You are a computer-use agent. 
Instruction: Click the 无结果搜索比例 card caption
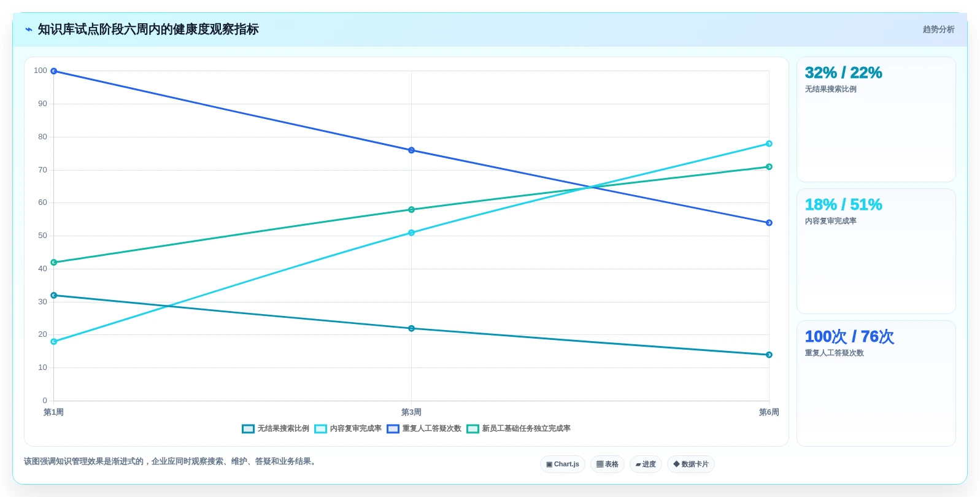pos(830,90)
